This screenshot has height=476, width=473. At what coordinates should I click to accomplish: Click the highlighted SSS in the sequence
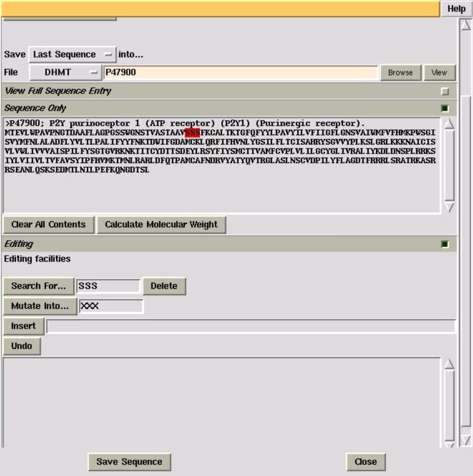(192, 132)
